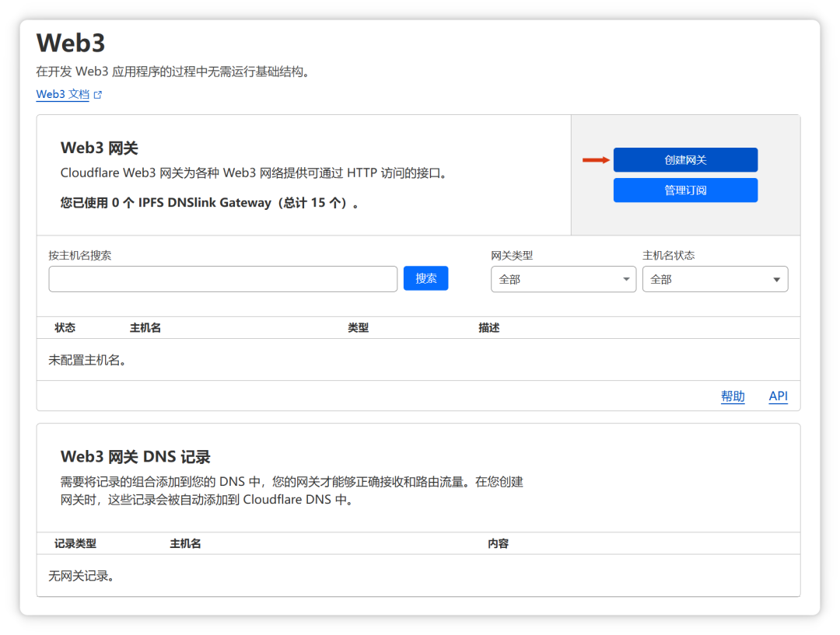Click the 主机名 column header in gateway table
The height and width of the screenshot is (635, 840).
coord(145,328)
